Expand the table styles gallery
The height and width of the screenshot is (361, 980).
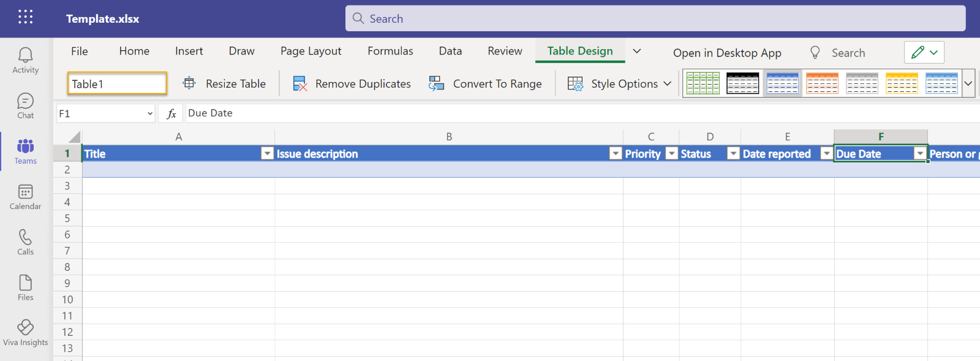click(x=968, y=83)
